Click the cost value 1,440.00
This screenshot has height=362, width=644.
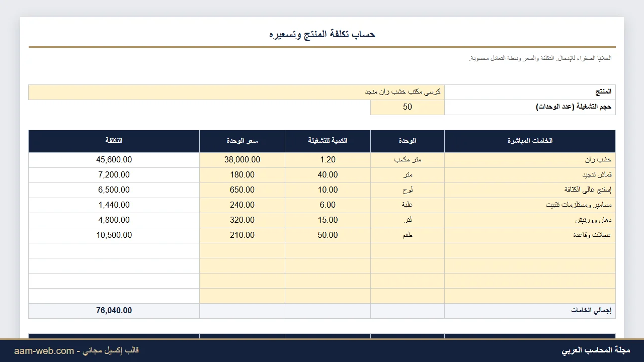click(x=114, y=205)
